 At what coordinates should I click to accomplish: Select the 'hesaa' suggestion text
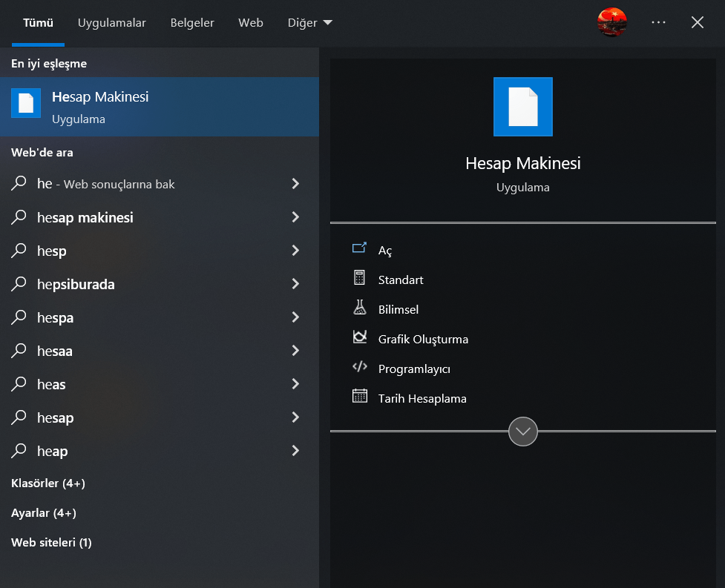55,351
